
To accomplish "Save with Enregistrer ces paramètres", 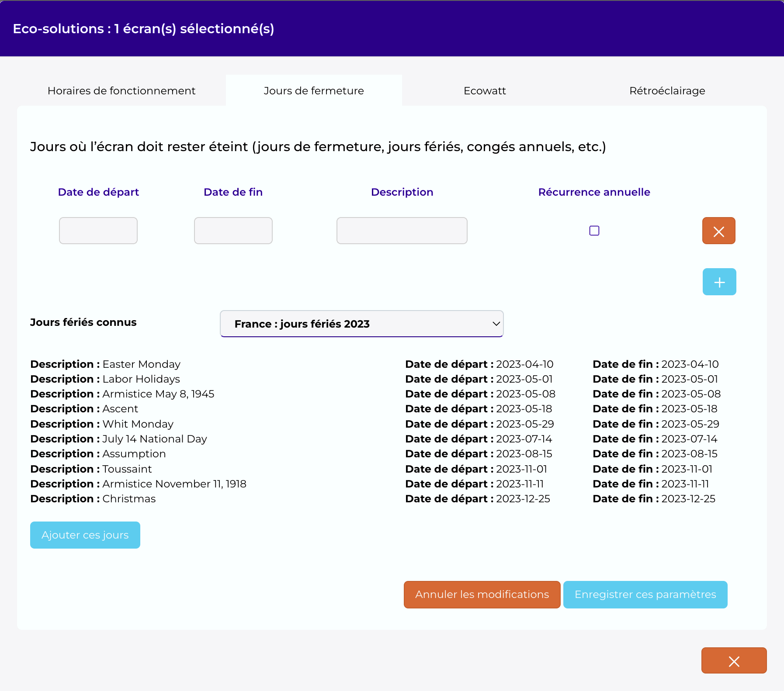I will pyautogui.click(x=645, y=594).
